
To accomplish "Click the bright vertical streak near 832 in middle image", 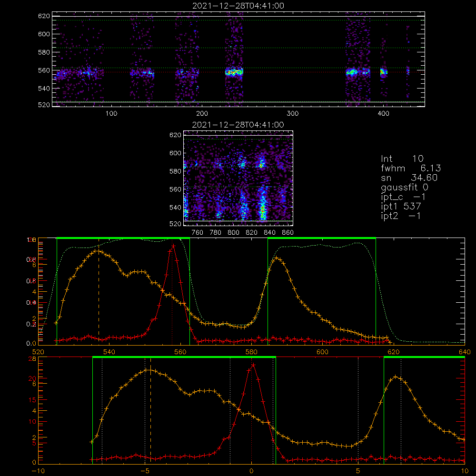I will coord(263,207).
